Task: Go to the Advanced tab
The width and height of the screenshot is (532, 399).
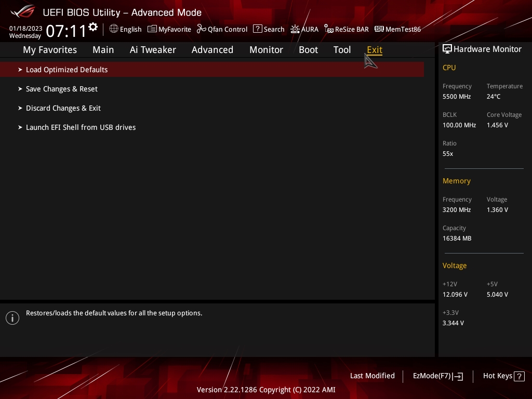Action: pos(212,50)
